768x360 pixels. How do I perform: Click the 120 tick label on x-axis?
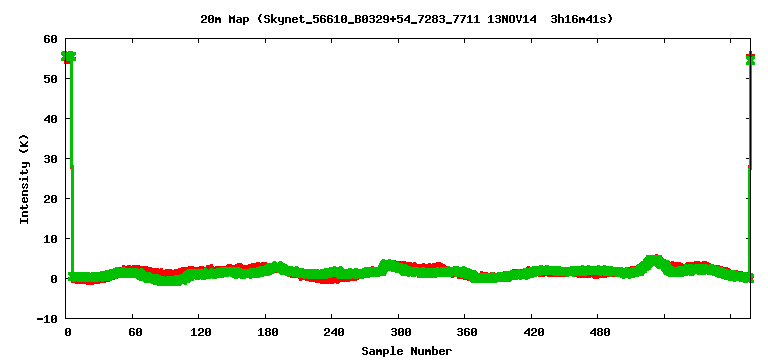point(201,333)
